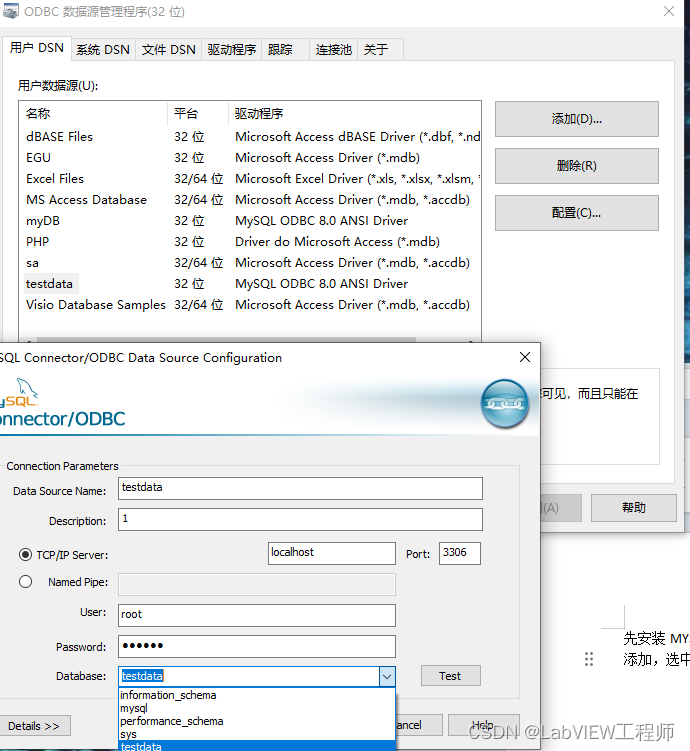Click the 添加(D)... button
This screenshot has width=690, height=751.
[577, 119]
